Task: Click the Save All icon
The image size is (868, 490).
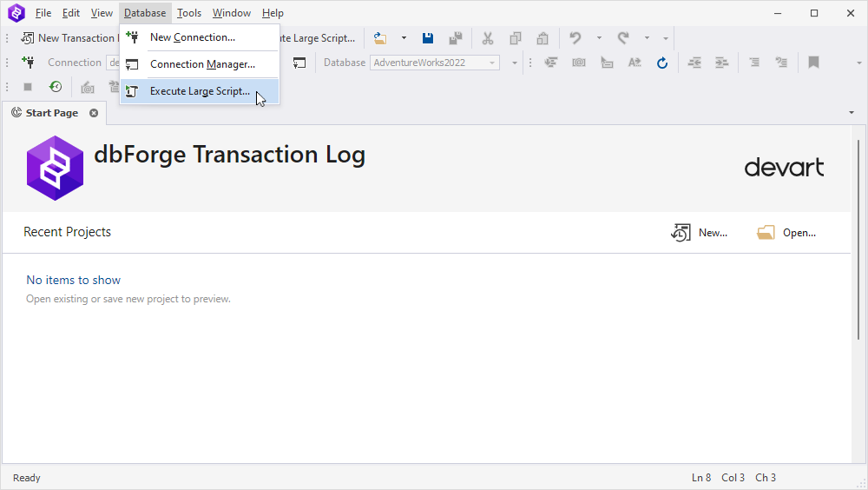Action: click(455, 38)
